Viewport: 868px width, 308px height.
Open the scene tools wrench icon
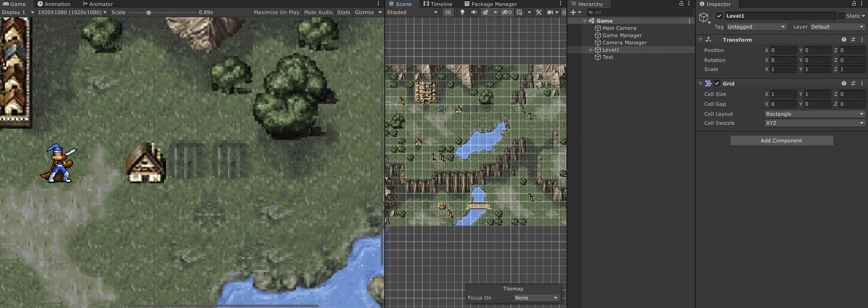pos(539,12)
